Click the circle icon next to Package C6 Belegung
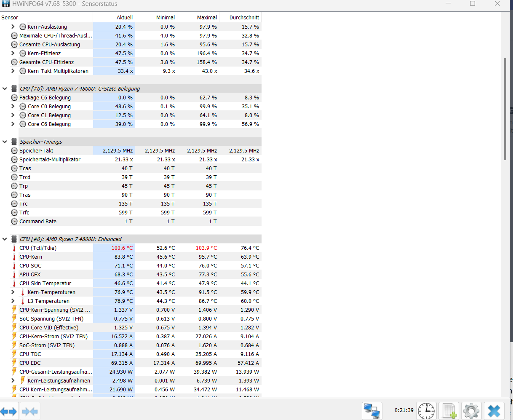The image size is (513, 420). tap(14, 97)
